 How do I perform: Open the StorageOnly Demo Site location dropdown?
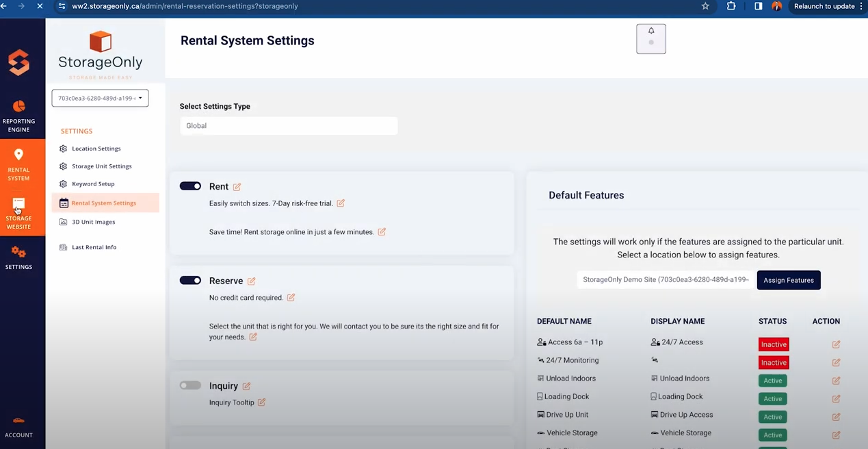tap(665, 280)
